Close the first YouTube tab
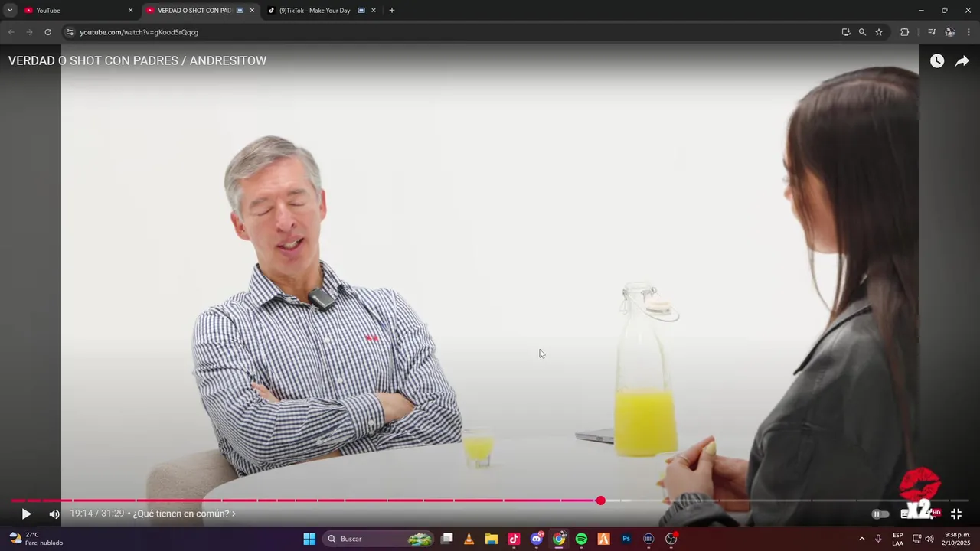Viewport: 980px width, 551px height. pyautogui.click(x=130, y=11)
